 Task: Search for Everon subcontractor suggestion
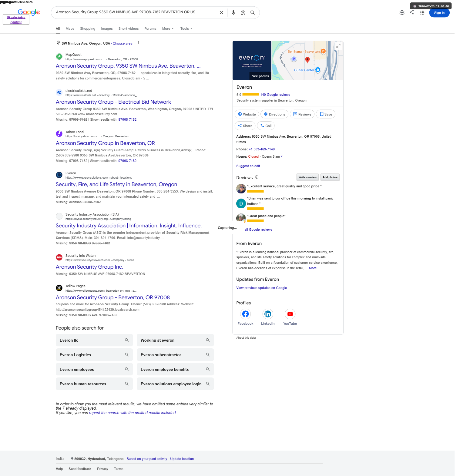pyautogui.click(x=175, y=355)
